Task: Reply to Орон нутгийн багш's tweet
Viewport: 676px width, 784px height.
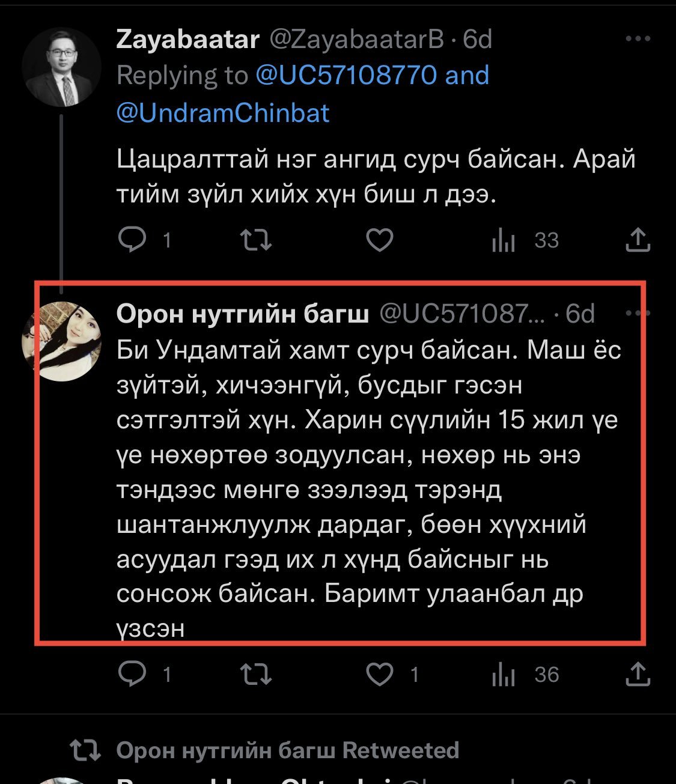Action: pos(133,675)
